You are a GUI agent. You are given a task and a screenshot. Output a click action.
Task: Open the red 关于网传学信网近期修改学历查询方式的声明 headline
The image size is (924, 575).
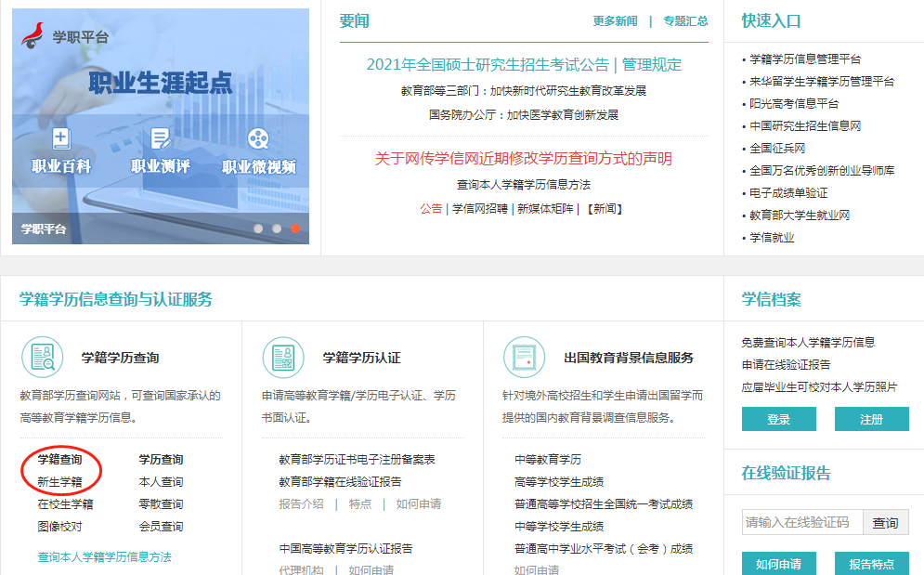point(523,159)
